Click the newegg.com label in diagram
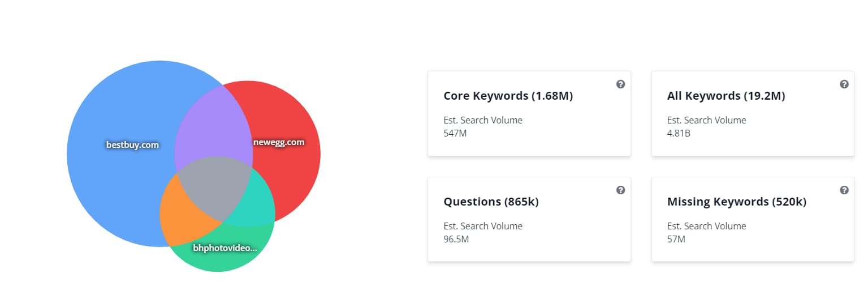The width and height of the screenshot is (868, 303). coord(279,142)
